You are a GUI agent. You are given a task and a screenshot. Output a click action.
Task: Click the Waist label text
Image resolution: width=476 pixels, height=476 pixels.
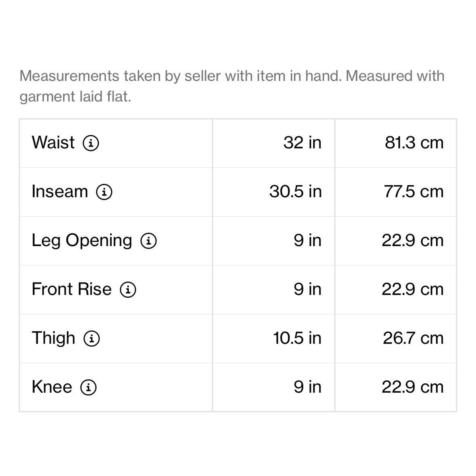(53, 143)
